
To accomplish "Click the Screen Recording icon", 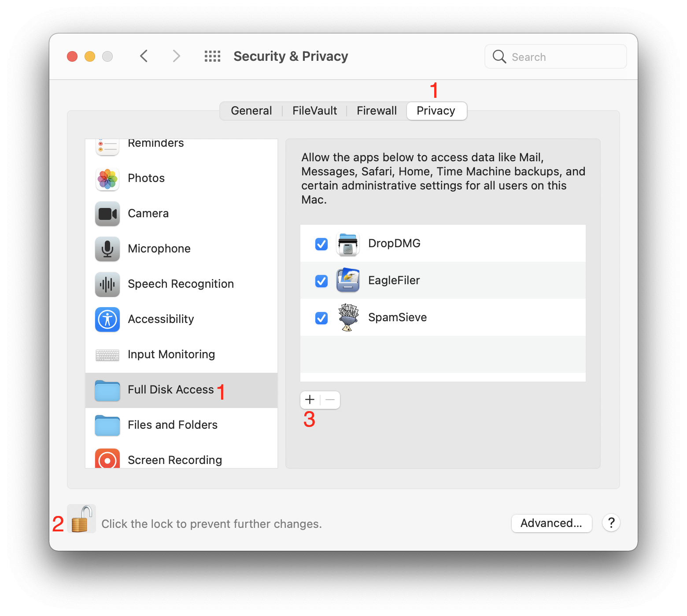I will click(107, 460).
